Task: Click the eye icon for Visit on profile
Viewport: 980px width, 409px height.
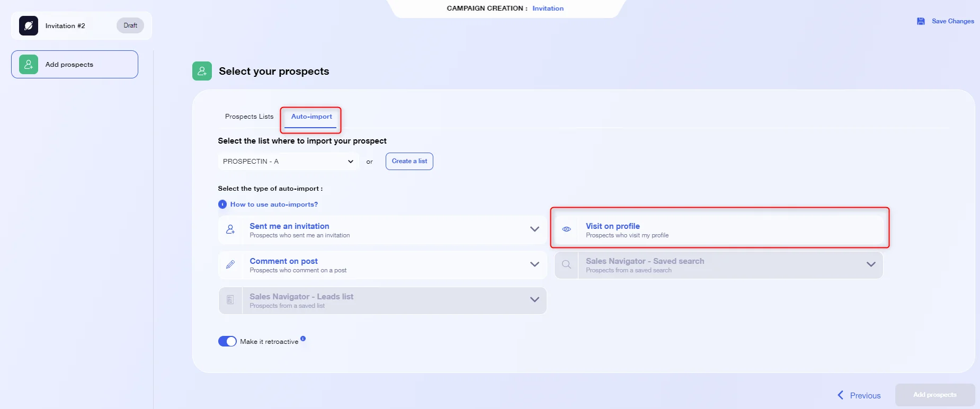Action: [566, 229]
